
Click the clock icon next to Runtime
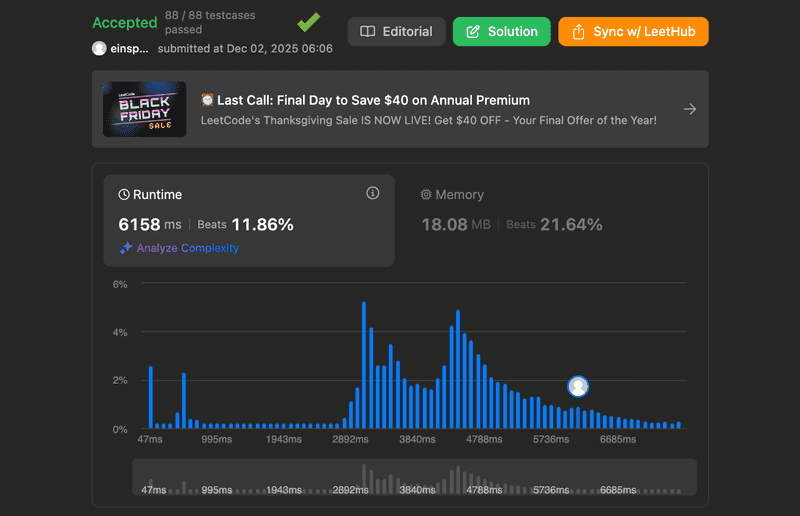coord(125,195)
